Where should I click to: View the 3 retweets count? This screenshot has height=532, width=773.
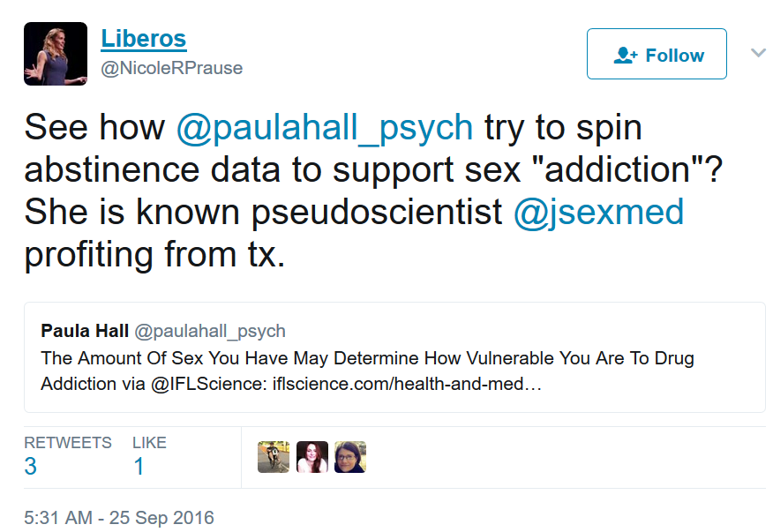pyautogui.click(x=31, y=467)
